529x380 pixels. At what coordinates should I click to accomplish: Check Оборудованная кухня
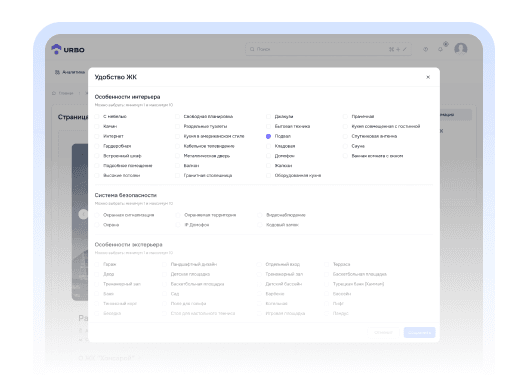(269, 175)
